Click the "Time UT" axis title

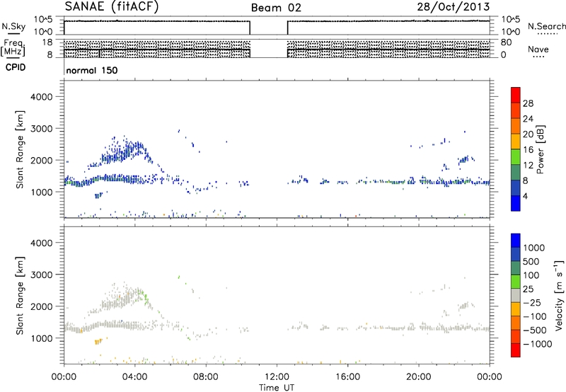[277, 388]
